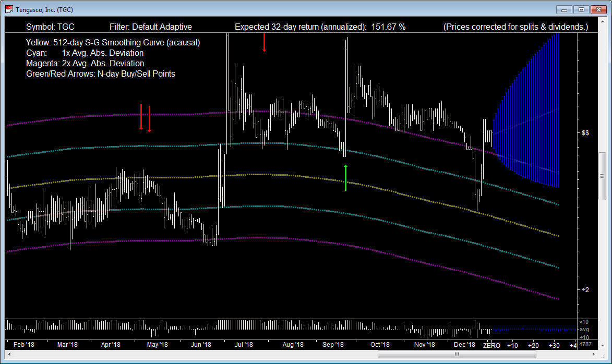Click the +30 forecast axis label

[554, 345]
